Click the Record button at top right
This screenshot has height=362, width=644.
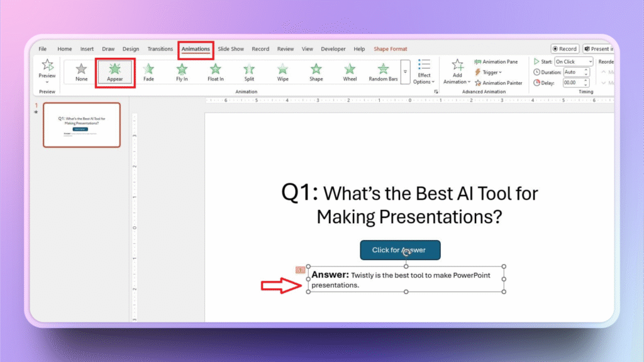(564, 49)
